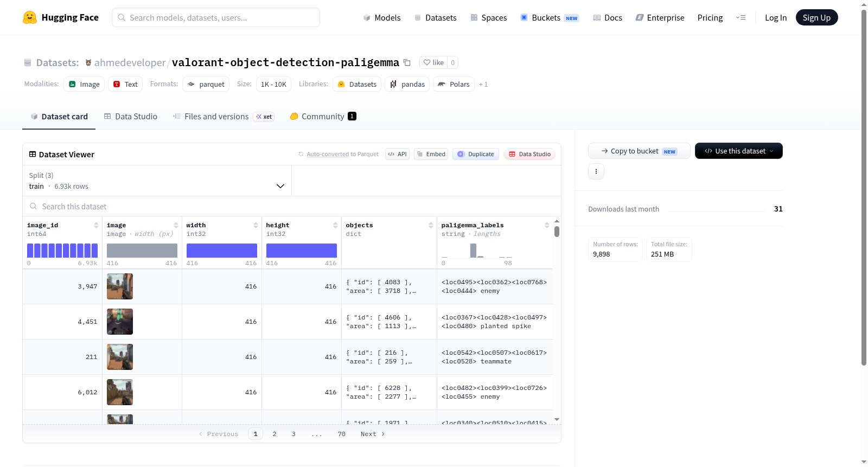Click the planted spike label cell
The width and height of the screenshot is (868, 467).
click(x=495, y=322)
